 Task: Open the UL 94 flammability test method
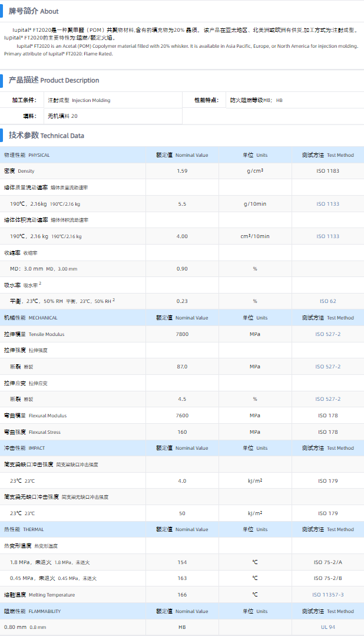point(327,627)
